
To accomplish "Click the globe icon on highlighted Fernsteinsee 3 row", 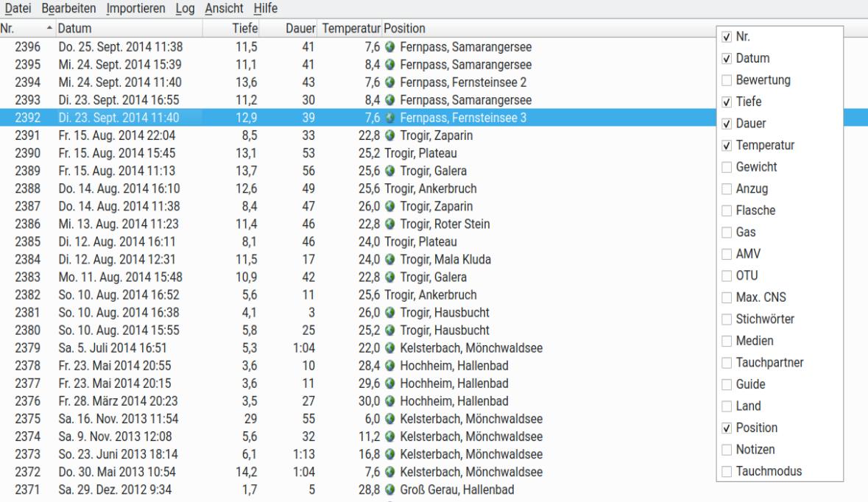I will (388, 117).
